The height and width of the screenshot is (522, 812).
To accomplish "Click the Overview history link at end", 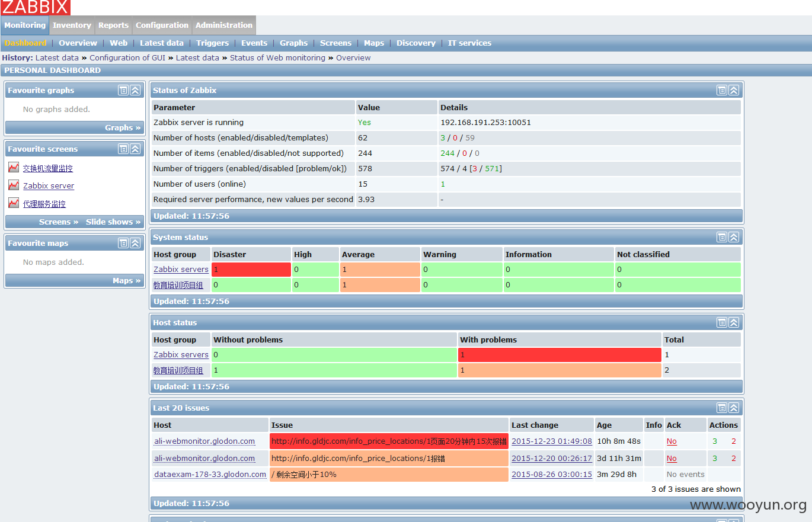I will [353, 57].
